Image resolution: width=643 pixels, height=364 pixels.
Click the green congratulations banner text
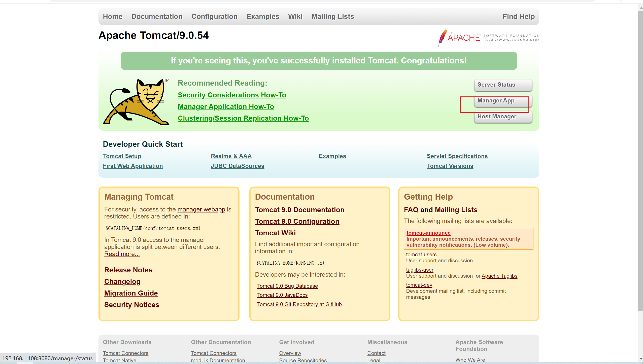click(x=319, y=61)
